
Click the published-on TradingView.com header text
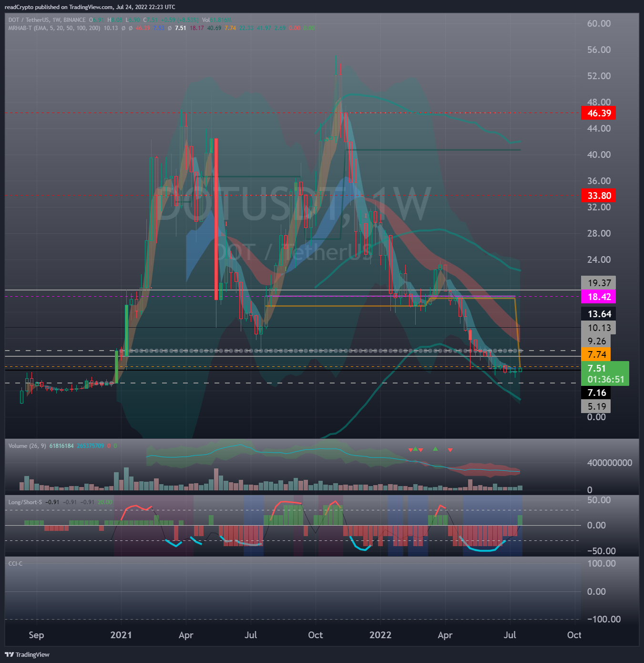pos(90,7)
